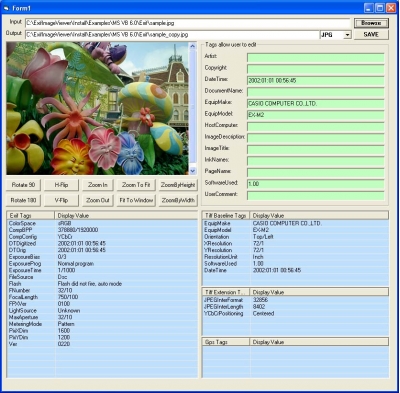Viewport: 400px width, 393px height.
Task: Select the ExposureTime row in Exif list
Action: coord(102,270)
